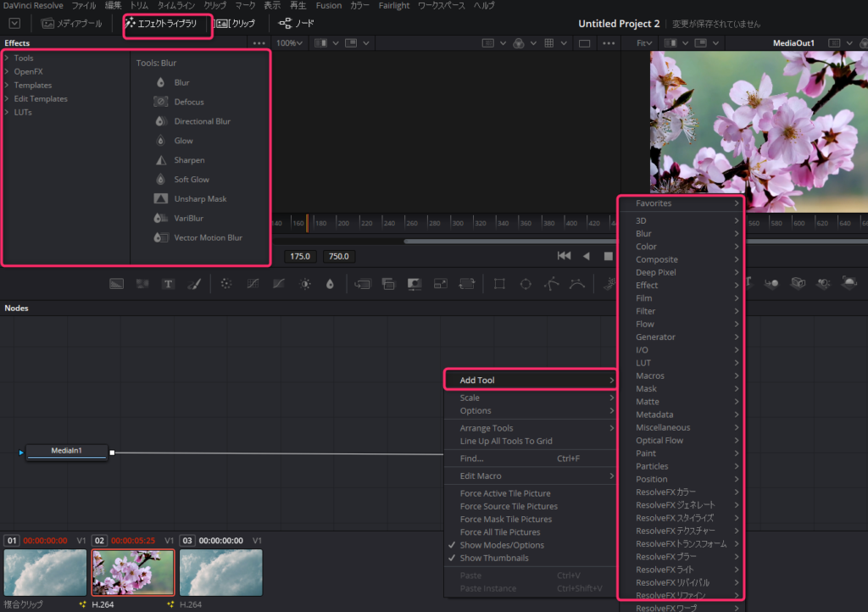Toggle right viewer split wipe button
Viewport: 868px width, 612px height.
coord(670,43)
